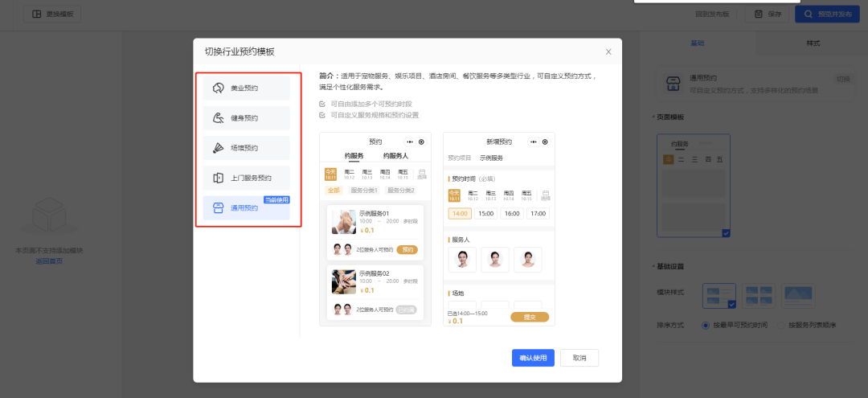
Task: Click the 预览并发布 button
Action: click(x=828, y=14)
